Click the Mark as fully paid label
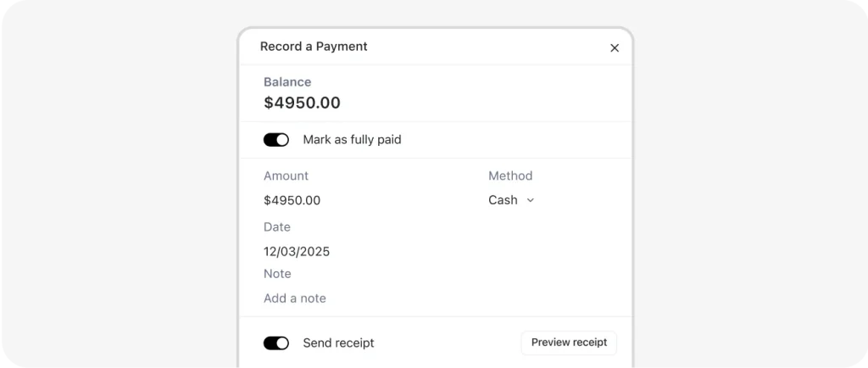The height and width of the screenshot is (368, 868). tap(352, 140)
